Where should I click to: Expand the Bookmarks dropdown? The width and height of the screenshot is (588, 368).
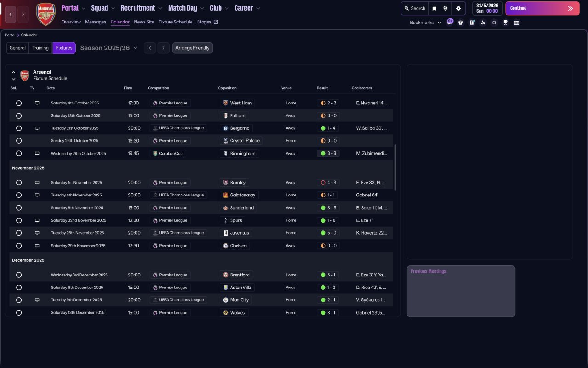(425, 23)
